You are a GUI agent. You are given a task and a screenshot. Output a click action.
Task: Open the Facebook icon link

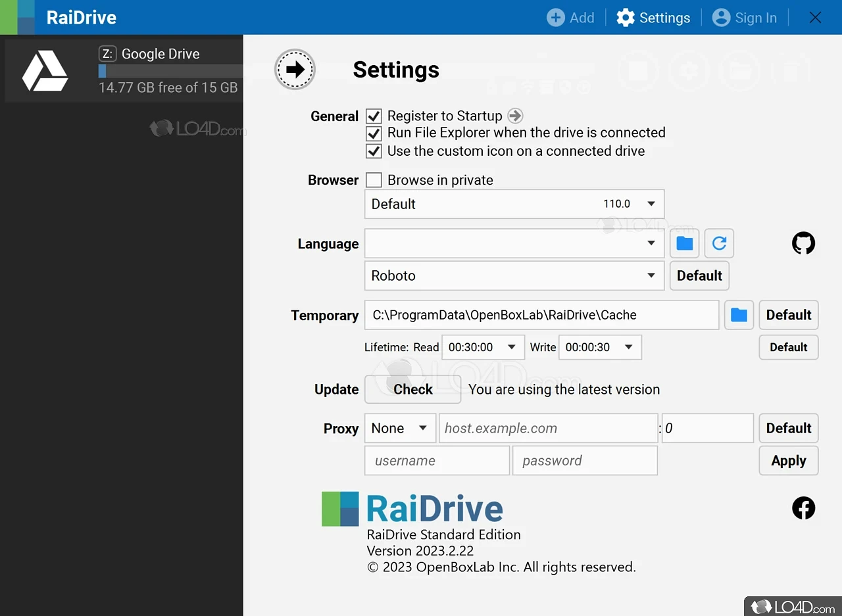coord(803,508)
